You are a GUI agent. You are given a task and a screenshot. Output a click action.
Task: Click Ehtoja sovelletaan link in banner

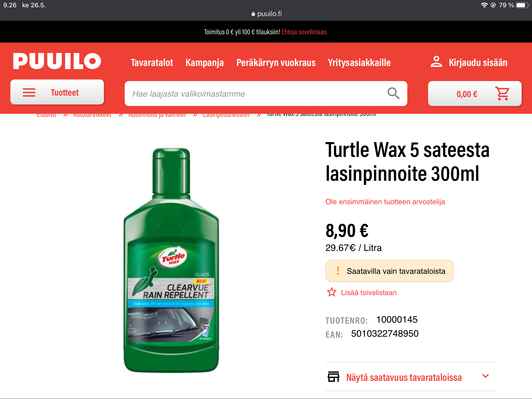tap(305, 32)
